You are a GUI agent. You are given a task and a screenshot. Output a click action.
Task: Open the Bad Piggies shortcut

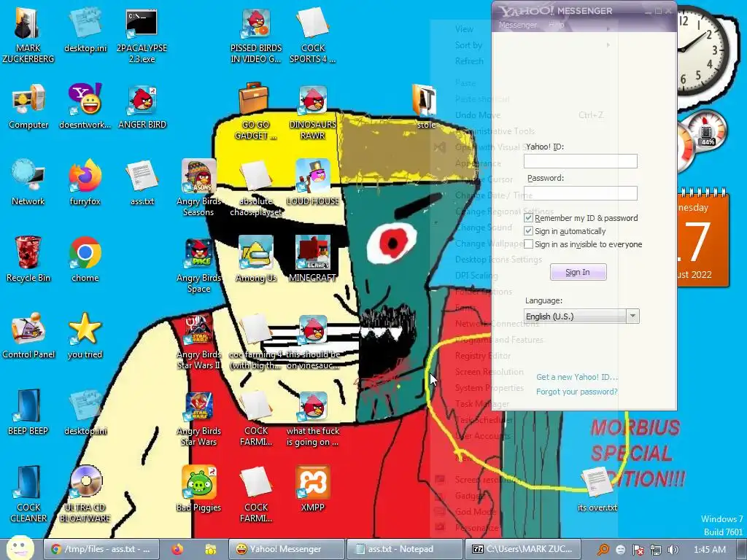[x=198, y=489]
